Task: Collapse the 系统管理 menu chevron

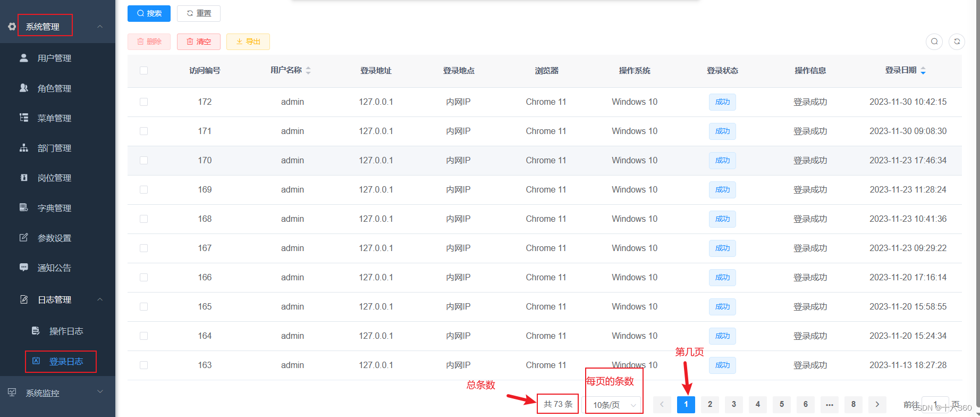Action: [x=100, y=27]
